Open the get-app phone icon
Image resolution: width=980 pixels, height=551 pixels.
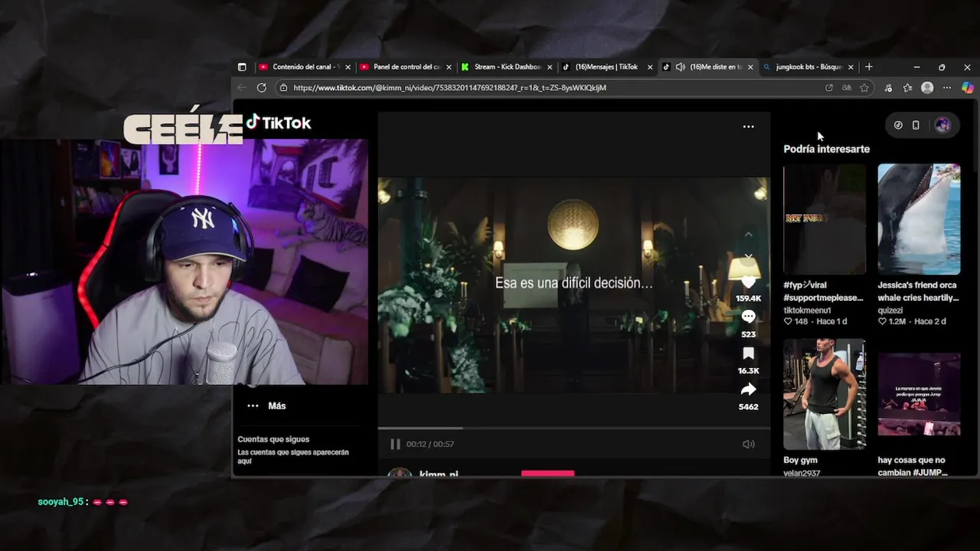pyautogui.click(x=916, y=126)
